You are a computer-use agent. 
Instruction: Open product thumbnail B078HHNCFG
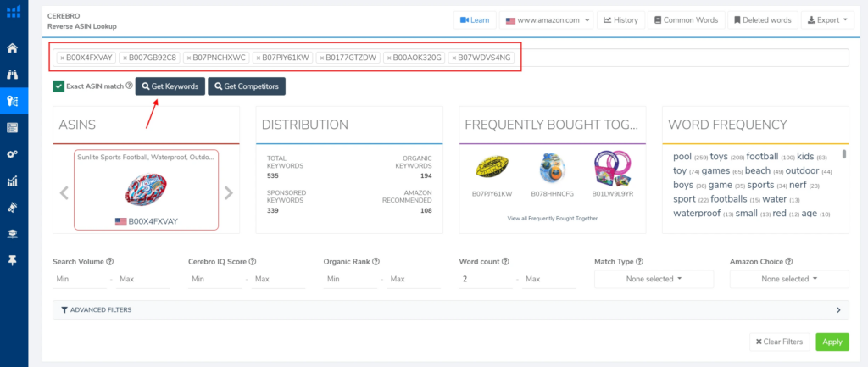point(552,169)
